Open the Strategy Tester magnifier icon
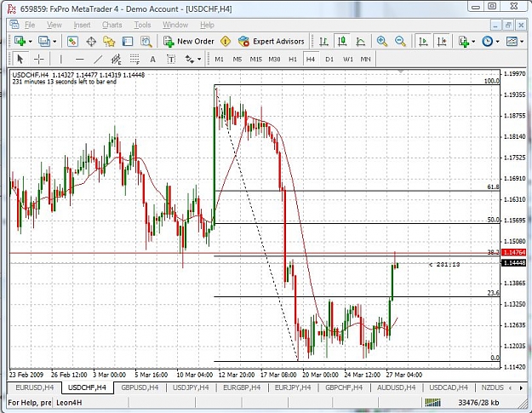Image resolution: width=532 pixels, height=413 pixels. (x=146, y=42)
